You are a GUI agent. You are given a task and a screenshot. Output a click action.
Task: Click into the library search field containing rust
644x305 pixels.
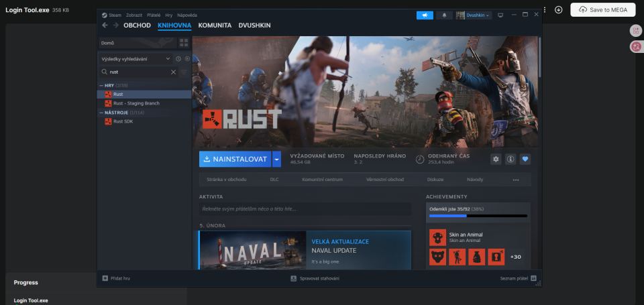click(138, 72)
